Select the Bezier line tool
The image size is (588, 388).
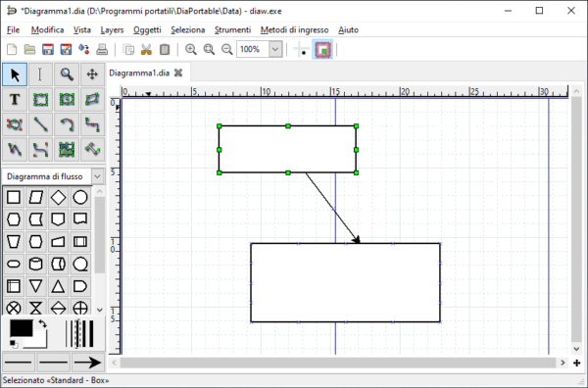point(40,150)
